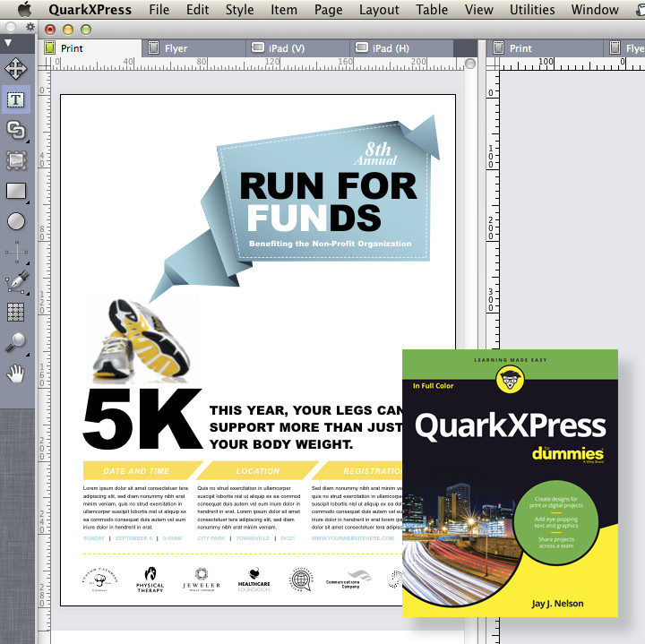Open the tools palette gear menu

tap(30, 27)
